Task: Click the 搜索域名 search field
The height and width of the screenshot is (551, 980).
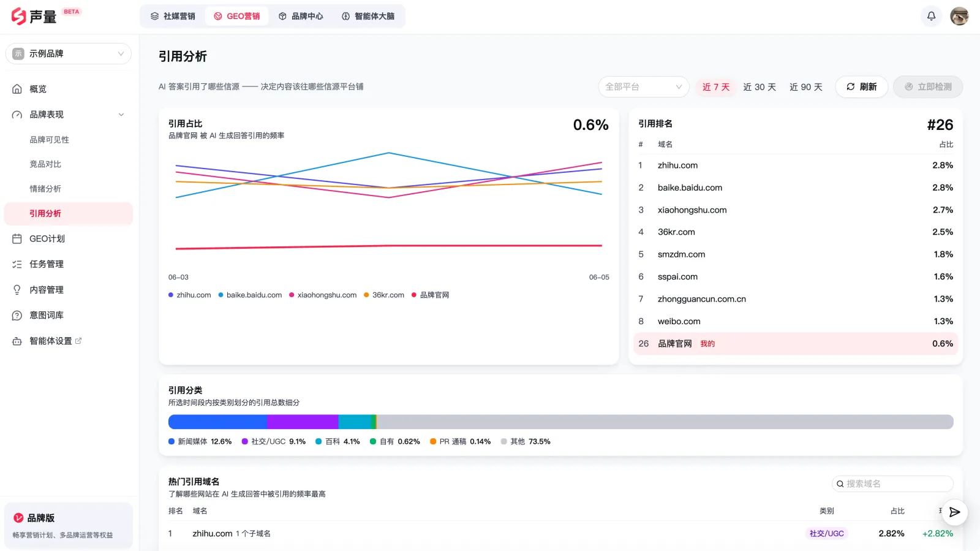Action: [892, 484]
